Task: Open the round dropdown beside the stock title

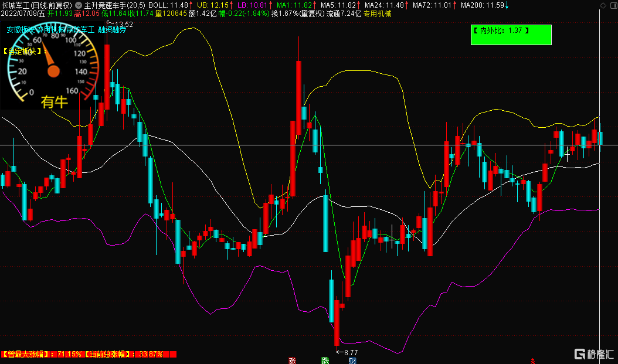Action: [x=79, y=5]
